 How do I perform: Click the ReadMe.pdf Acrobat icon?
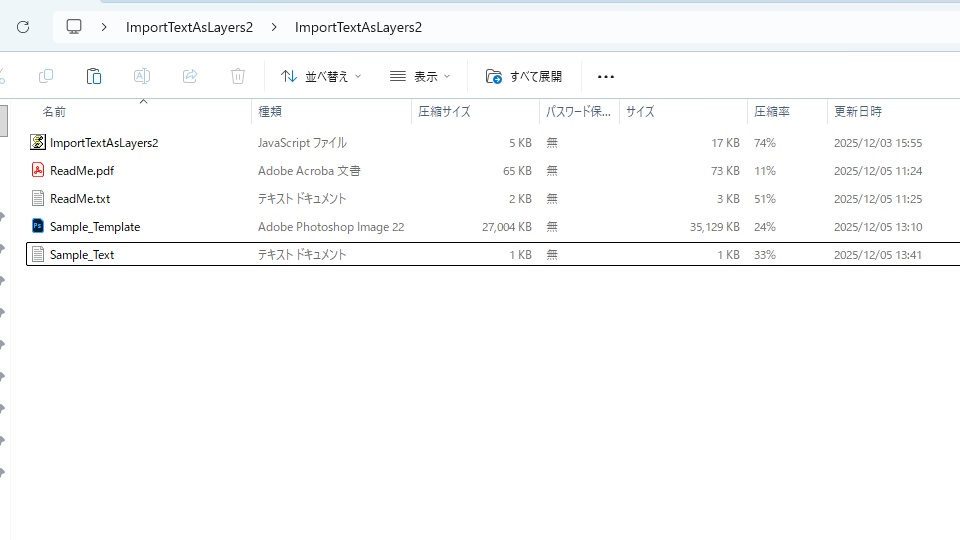coord(38,170)
